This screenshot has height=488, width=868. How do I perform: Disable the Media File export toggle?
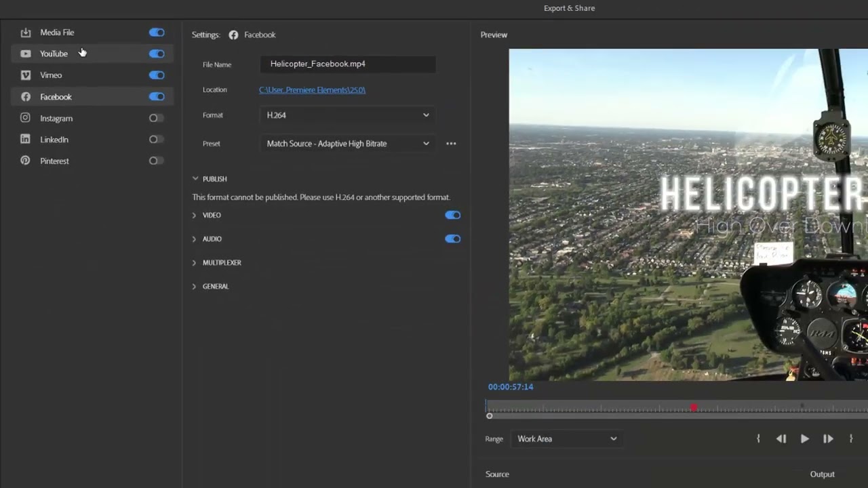tap(157, 33)
